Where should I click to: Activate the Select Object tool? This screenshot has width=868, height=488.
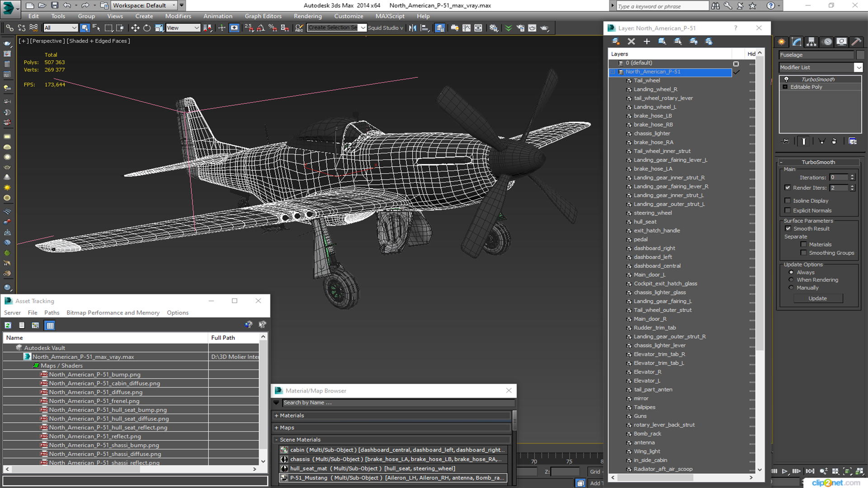click(85, 28)
